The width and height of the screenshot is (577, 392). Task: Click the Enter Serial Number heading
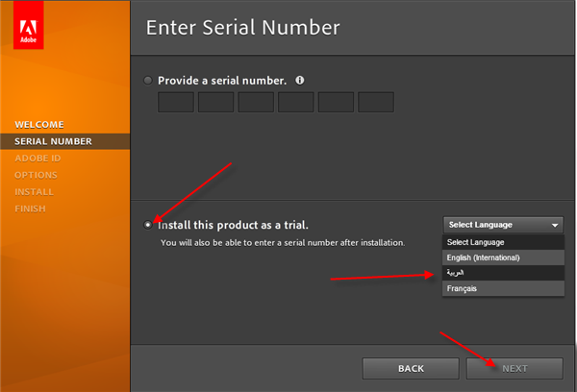[x=243, y=28]
